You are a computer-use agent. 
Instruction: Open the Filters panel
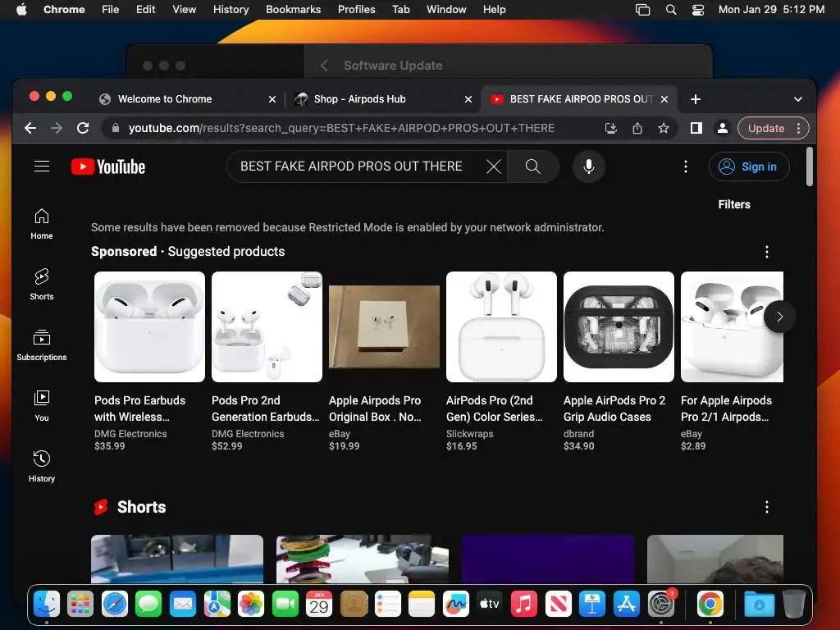pos(734,204)
